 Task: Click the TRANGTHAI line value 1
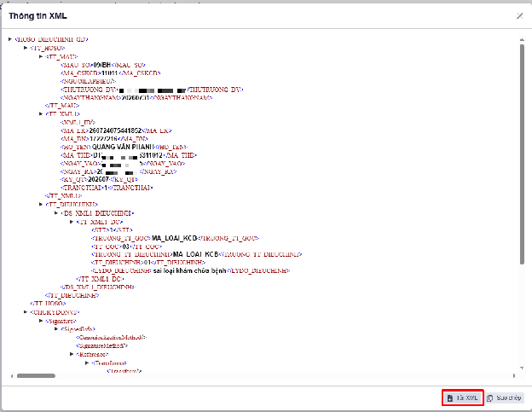click(x=106, y=188)
